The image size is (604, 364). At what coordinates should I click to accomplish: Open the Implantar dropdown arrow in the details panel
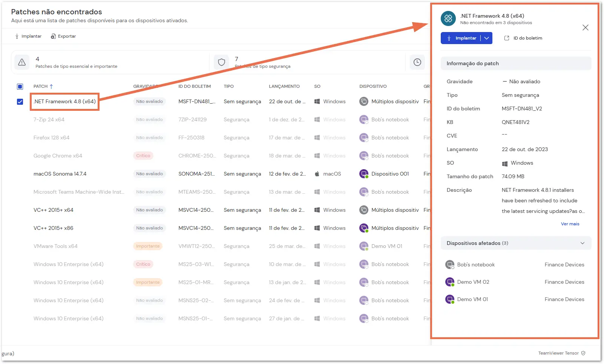coord(487,38)
